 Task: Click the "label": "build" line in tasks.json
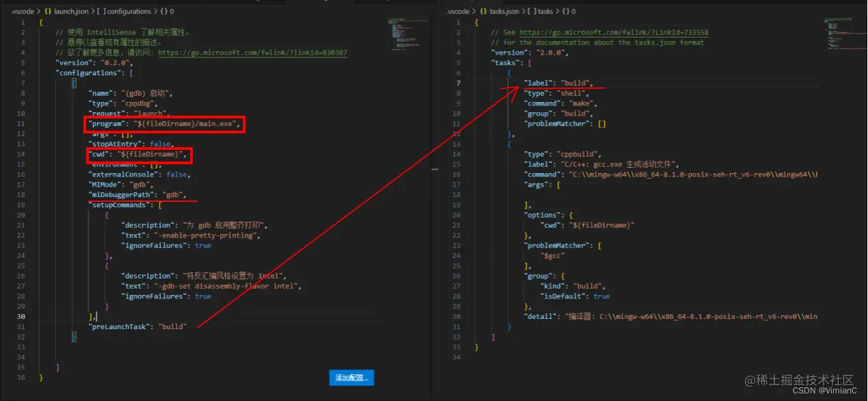click(558, 83)
